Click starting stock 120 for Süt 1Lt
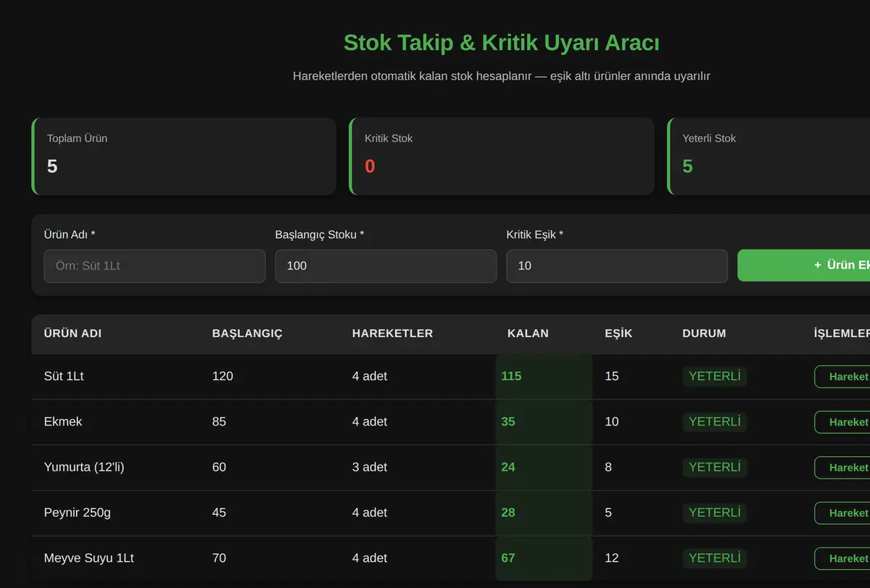This screenshot has width=870, height=588. pyautogui.click(x=223, y=376)
